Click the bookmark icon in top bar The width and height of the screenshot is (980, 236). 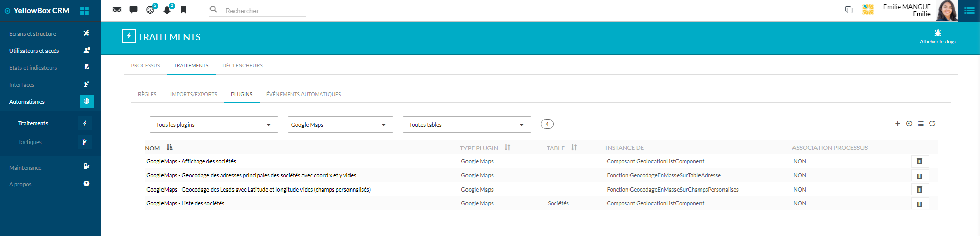pos(183,10)
